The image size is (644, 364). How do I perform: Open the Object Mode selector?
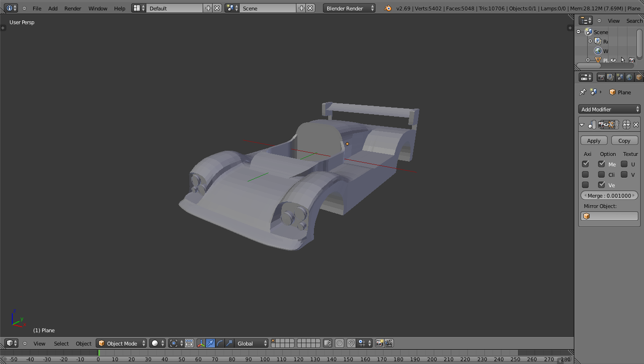(122, 343)
